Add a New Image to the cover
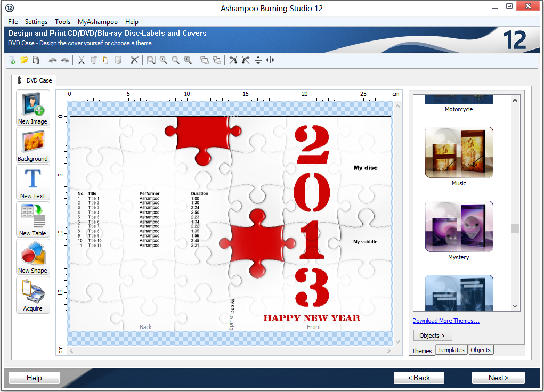 33,108
